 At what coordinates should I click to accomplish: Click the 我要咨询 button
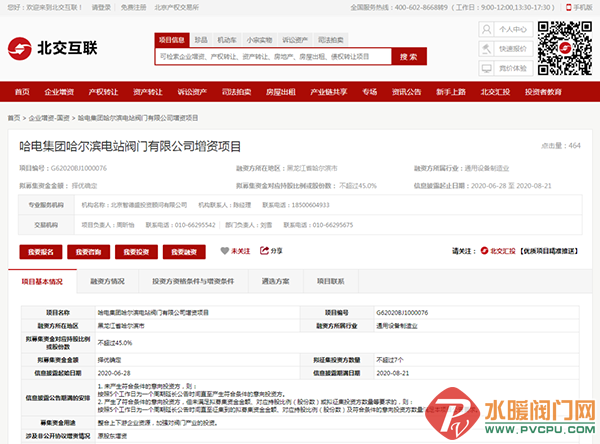(88, 252)
